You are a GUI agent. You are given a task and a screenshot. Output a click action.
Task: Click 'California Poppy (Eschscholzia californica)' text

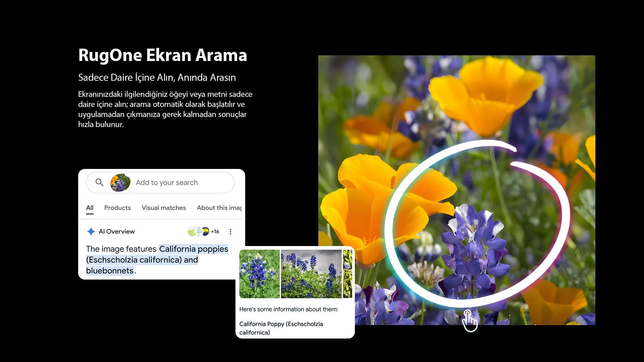281,328
